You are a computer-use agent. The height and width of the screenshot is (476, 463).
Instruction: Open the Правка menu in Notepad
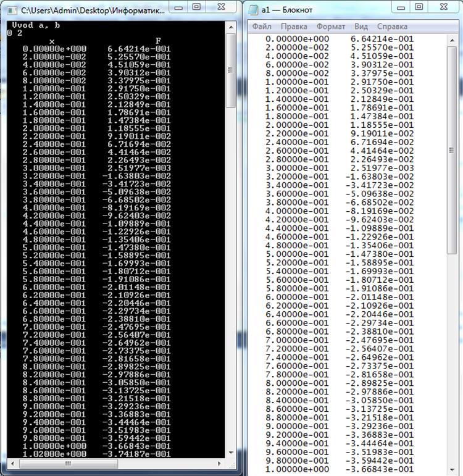pos(294,27)
